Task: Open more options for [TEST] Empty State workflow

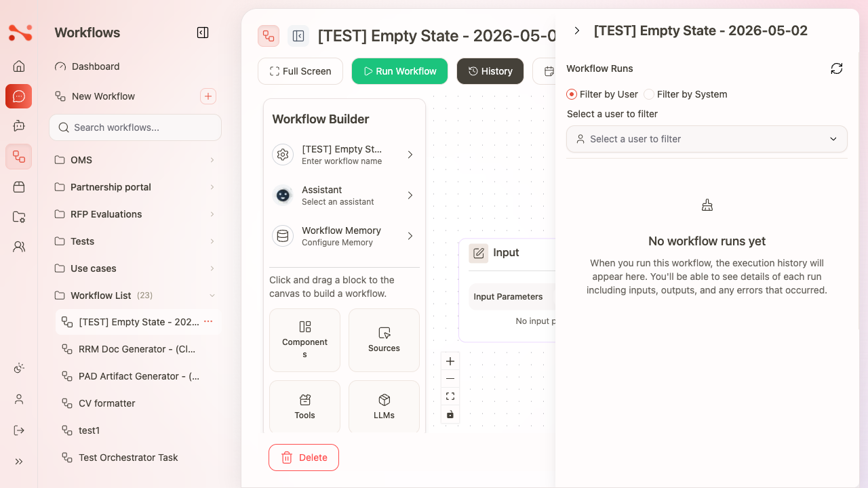Action: coord(208,322)
